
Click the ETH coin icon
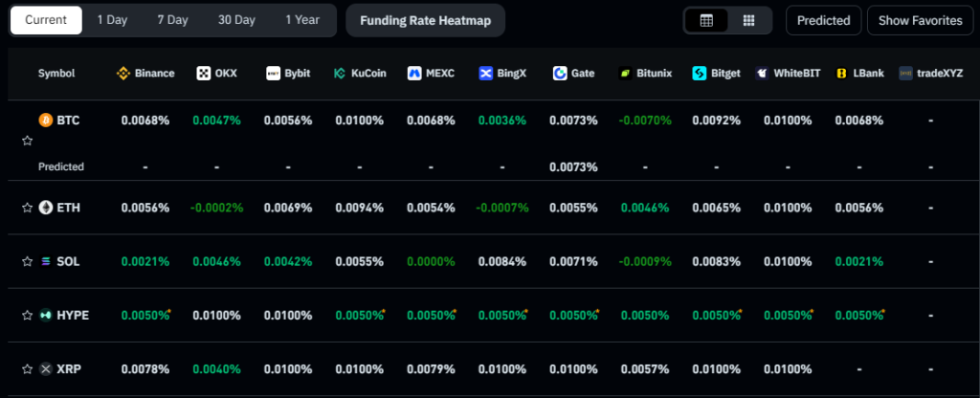pos(46,208)
